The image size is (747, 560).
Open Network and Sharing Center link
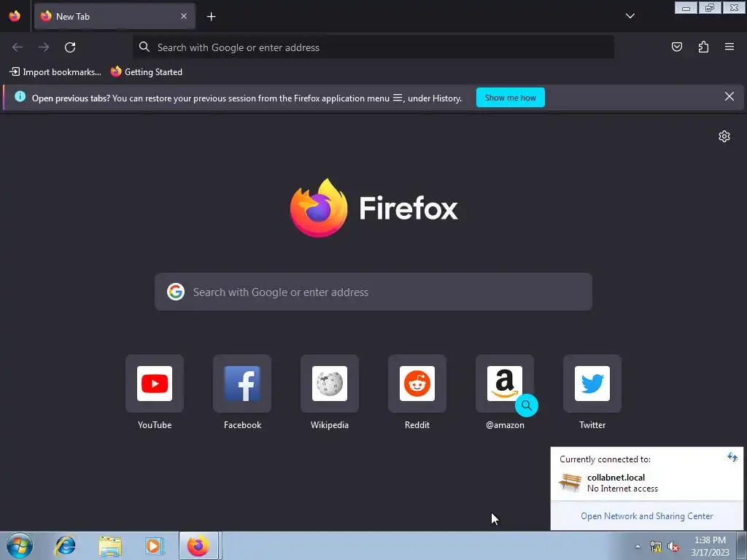[646, 516]
